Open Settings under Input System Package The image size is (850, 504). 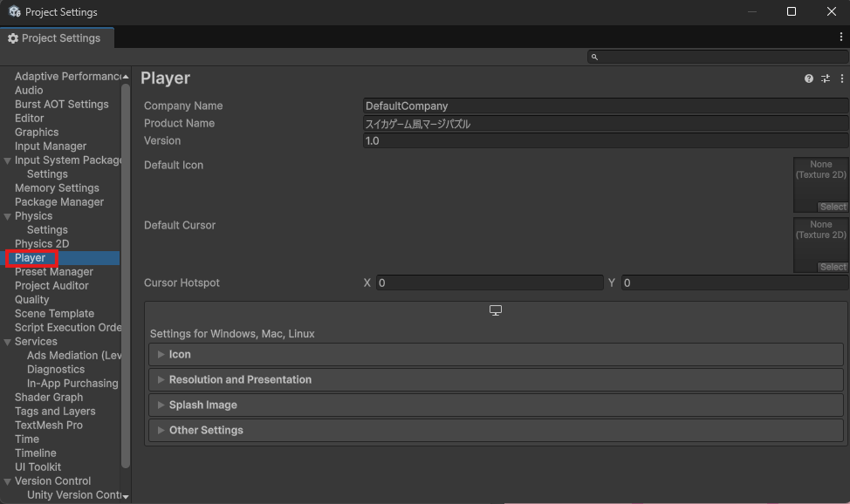click(47, 174)
